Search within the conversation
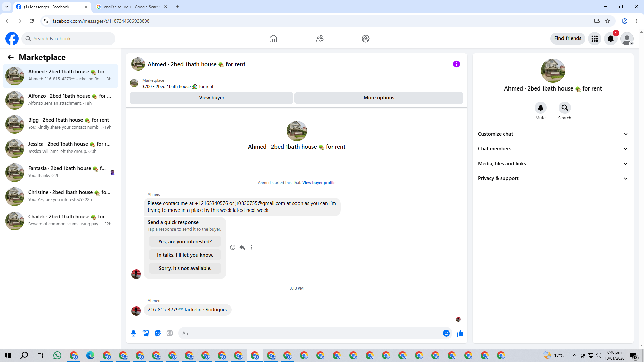The image size is (644, 362). tap(565, 108)
